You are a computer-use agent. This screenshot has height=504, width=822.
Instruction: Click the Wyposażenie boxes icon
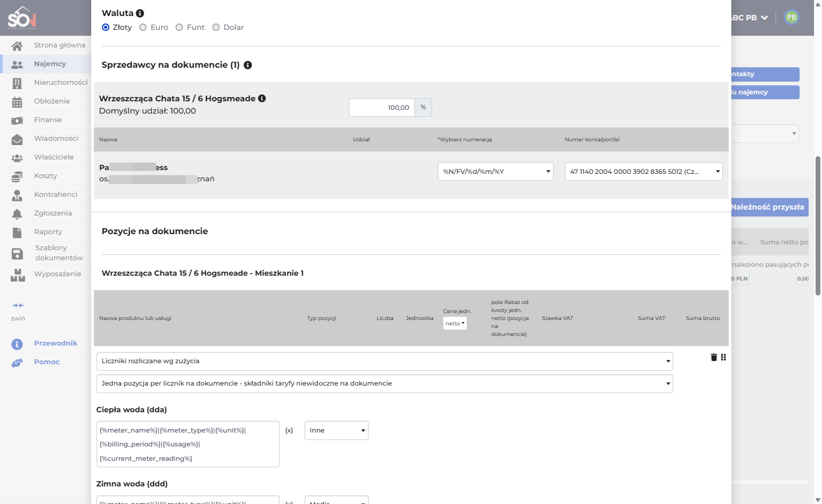coord(18,275)
